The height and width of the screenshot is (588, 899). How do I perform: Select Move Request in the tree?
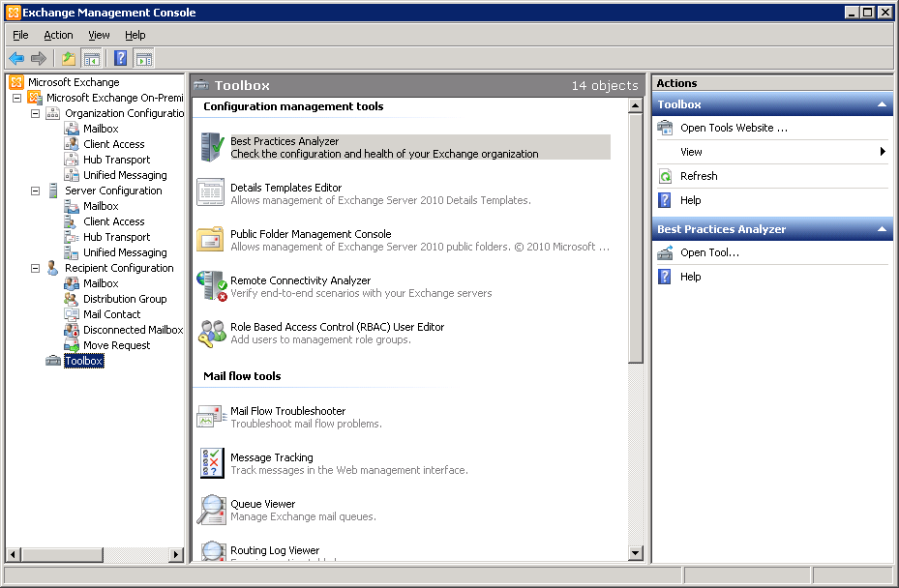[116, 345]
